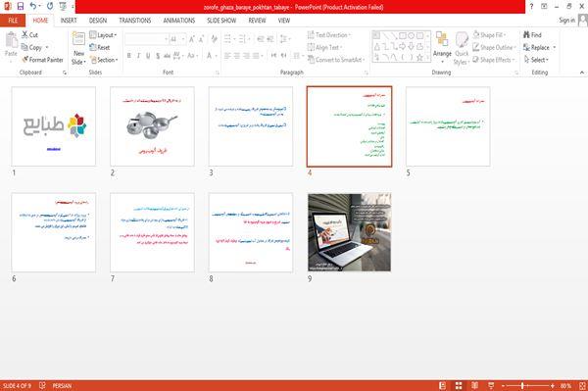Switch to Normal view in status bar
Screen dimensions: 588x391
point(443,385)
